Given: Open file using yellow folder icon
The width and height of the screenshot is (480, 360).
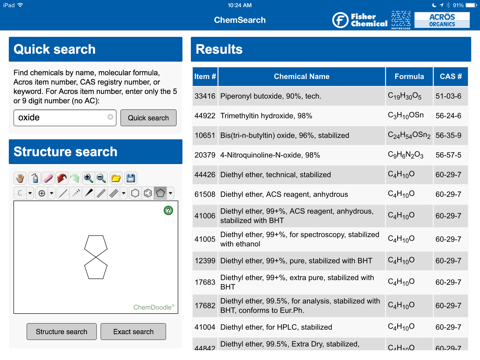Looking at the screenshot, I should 116,178.
